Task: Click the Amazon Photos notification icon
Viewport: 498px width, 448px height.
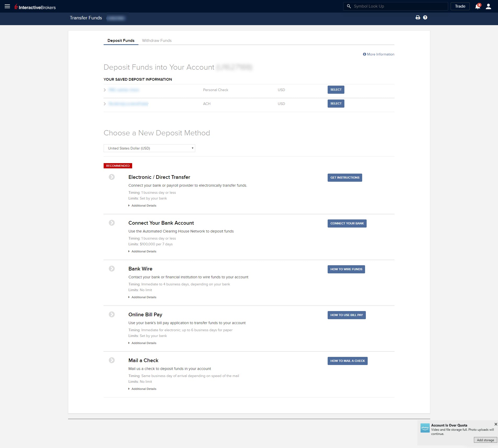Action: coord(425,428)
